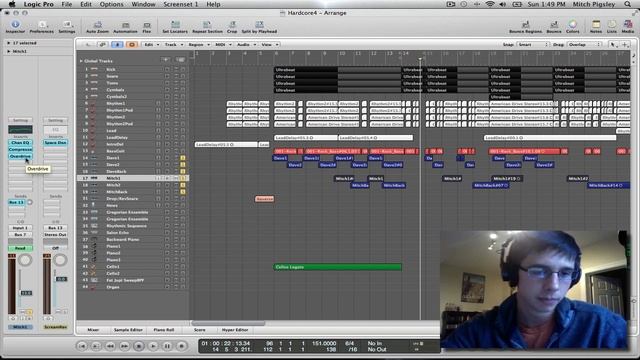
Task: Open the Lists panel icon
Action: 612,24
